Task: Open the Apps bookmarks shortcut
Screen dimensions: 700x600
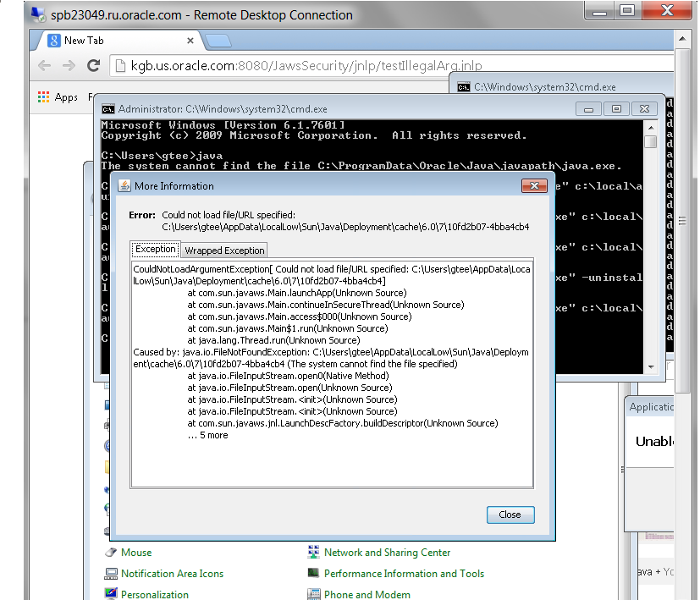Action: coord(57,97)
